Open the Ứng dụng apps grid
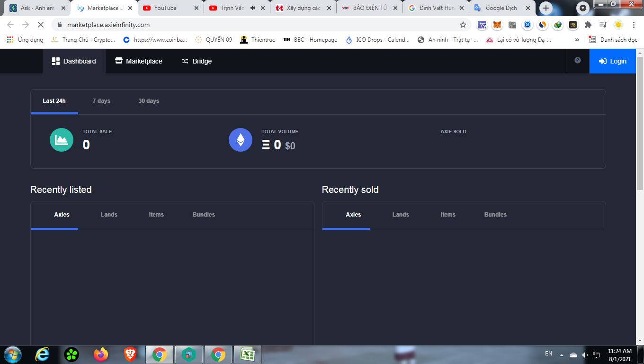The height and width of the screenshot is (364, 644). point(25,40)
